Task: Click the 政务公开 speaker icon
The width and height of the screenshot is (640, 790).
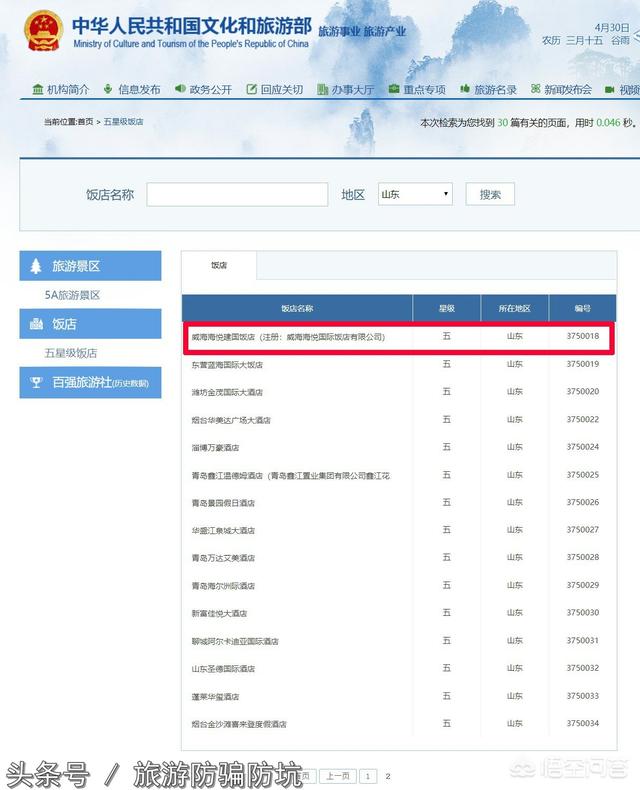Action: 180,89
